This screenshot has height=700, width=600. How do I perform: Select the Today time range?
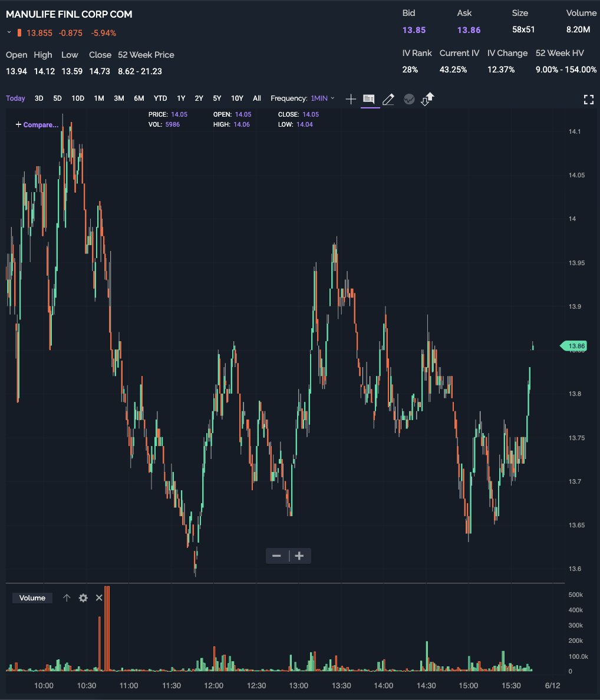coord(15,98)
